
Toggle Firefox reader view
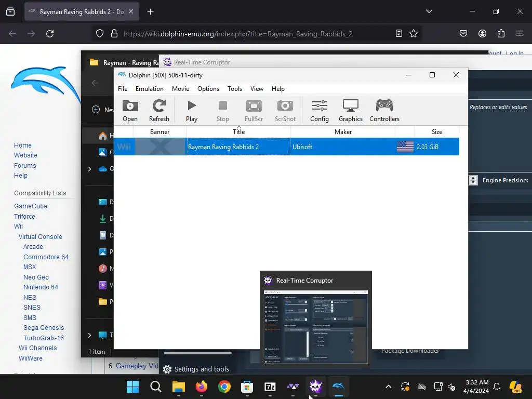tap(399, 33)
